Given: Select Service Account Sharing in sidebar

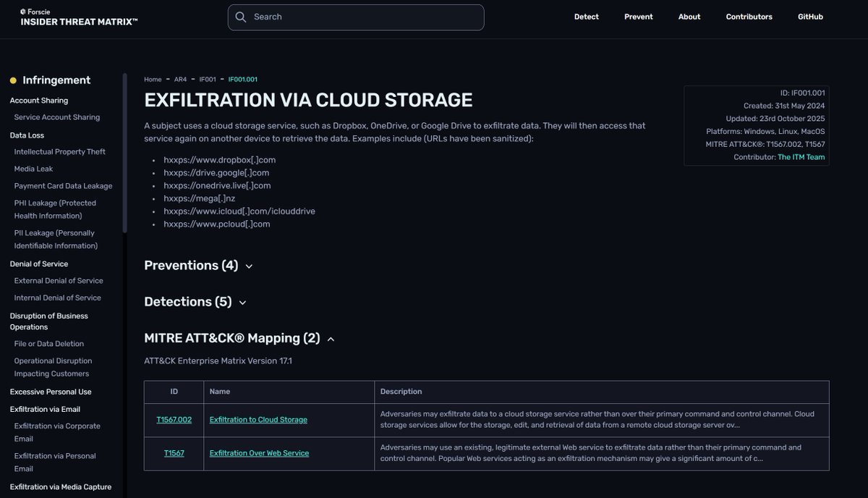Looking at the screenshot, I should click(x=57, y=117).
